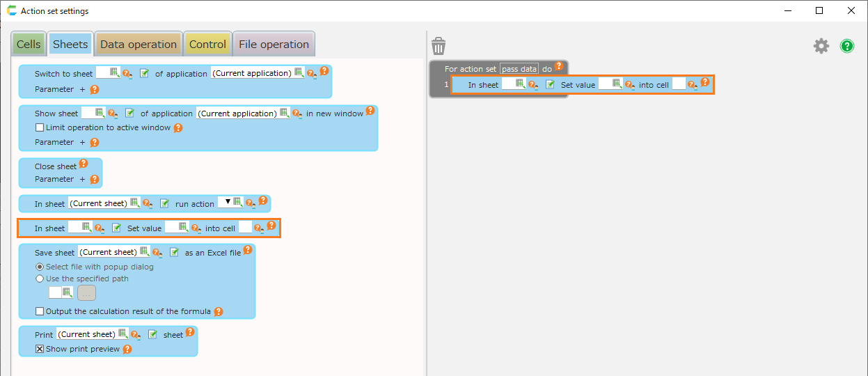Click the help bubble on Switch to sheet block
Screen dimensions: 868x376
tap(325, 70)
